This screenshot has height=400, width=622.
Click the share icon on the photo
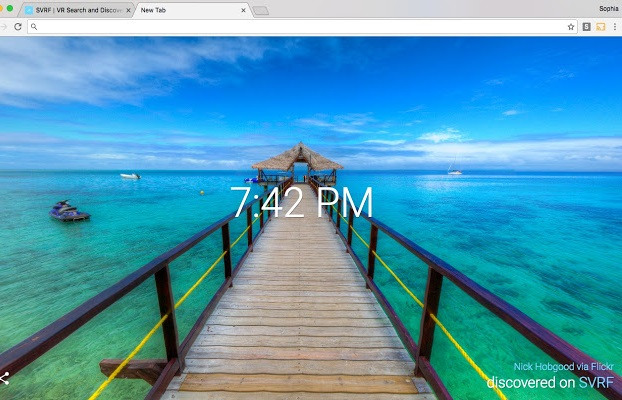pyautogui.click(x=4, y=378)
